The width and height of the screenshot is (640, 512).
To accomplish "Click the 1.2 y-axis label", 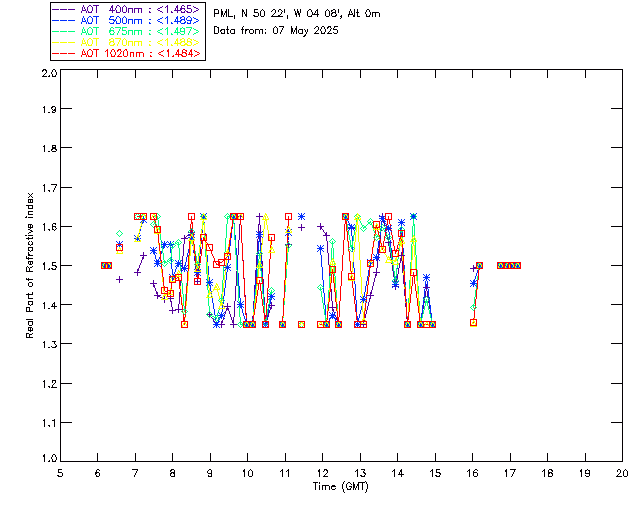I will coord(49,383).
